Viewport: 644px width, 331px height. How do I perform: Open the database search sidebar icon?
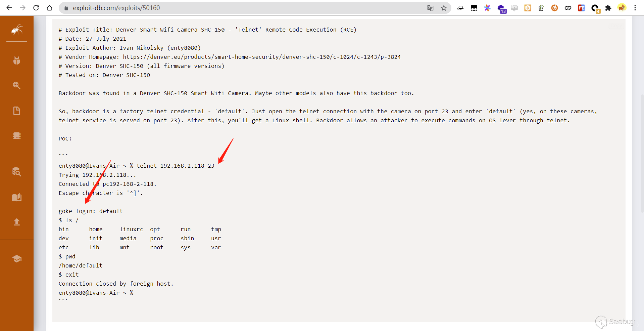click(17, 172)
